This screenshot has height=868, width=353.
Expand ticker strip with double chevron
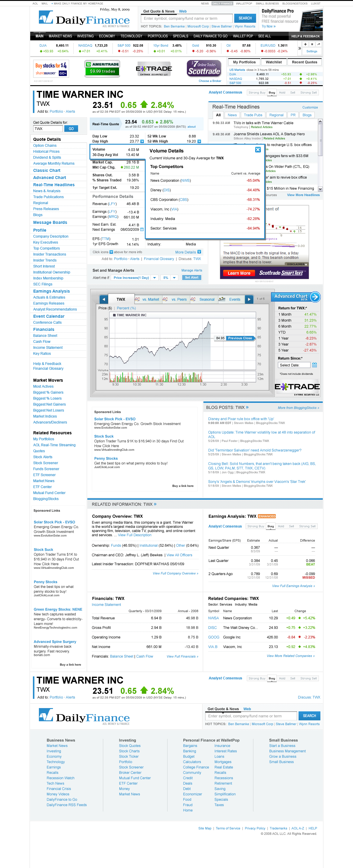click(x=299, y=48)
